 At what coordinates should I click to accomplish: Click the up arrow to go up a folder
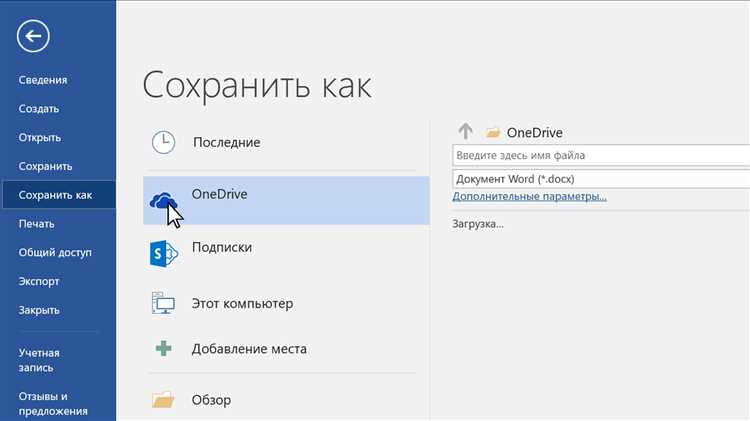tap(465, 131)
